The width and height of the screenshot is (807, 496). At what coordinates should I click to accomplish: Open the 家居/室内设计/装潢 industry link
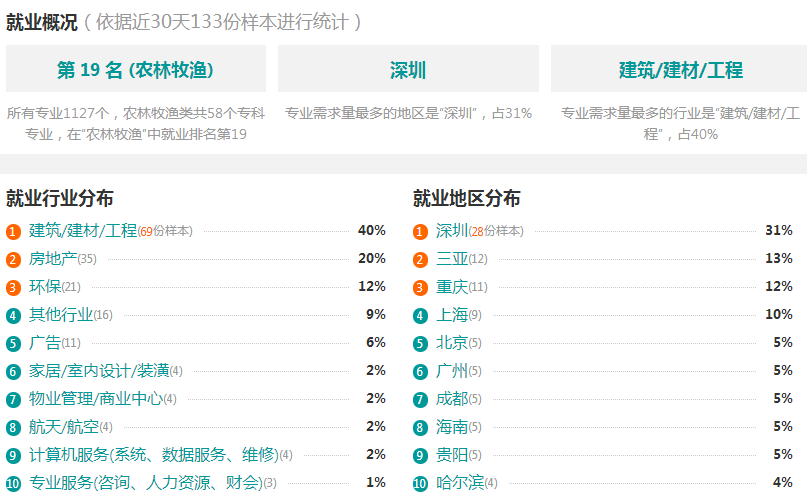[99, 370]
